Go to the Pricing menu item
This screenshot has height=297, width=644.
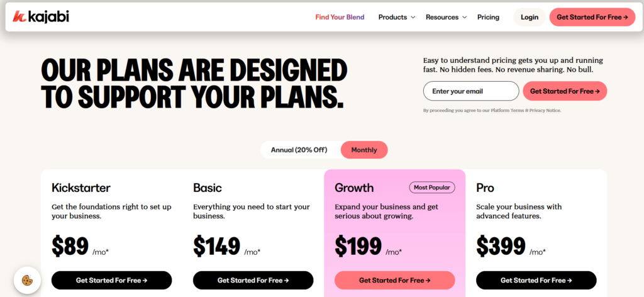pos(488,17)
